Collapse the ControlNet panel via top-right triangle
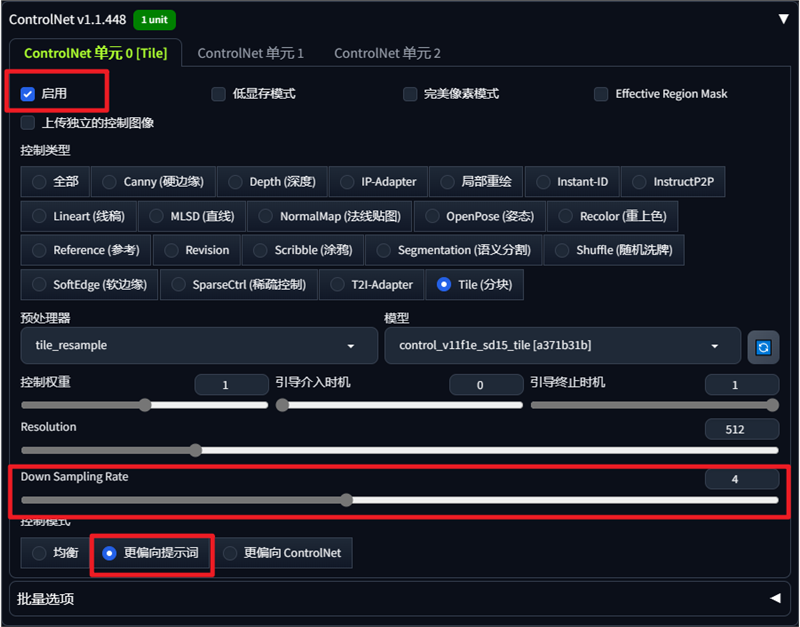Screen dimensions: 800x627 point(781,17)
